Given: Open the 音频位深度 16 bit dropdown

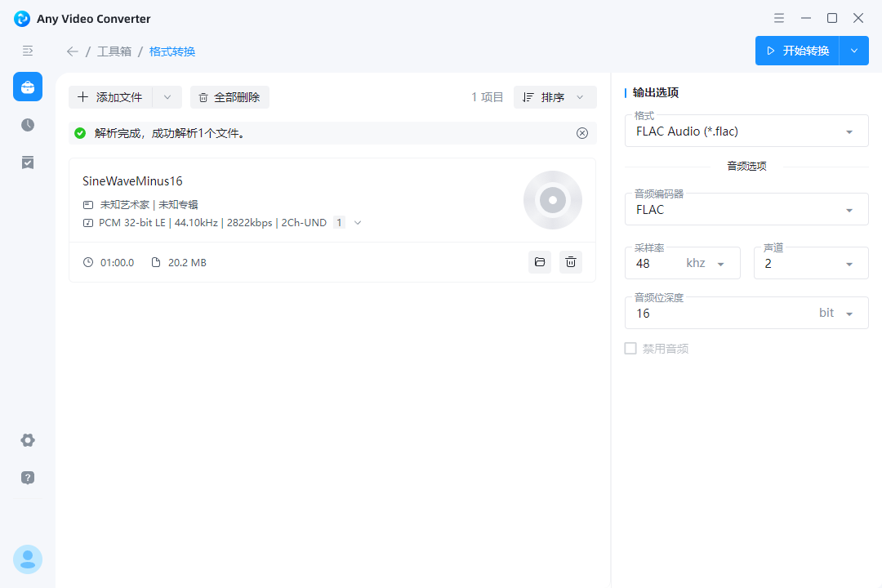Looking at the screenshot, I should pos(746,313).
